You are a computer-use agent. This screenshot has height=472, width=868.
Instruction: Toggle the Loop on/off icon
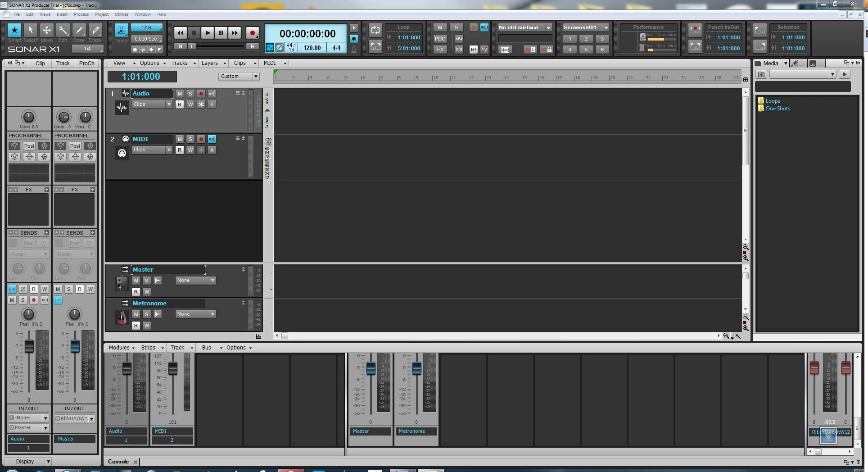(375, 30)
